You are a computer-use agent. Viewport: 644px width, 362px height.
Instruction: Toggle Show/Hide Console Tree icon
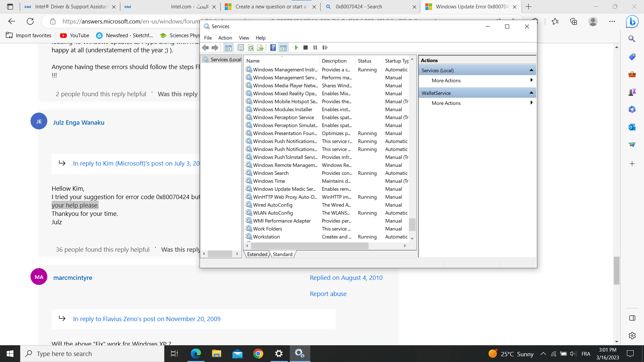click(x=228, y=48)
